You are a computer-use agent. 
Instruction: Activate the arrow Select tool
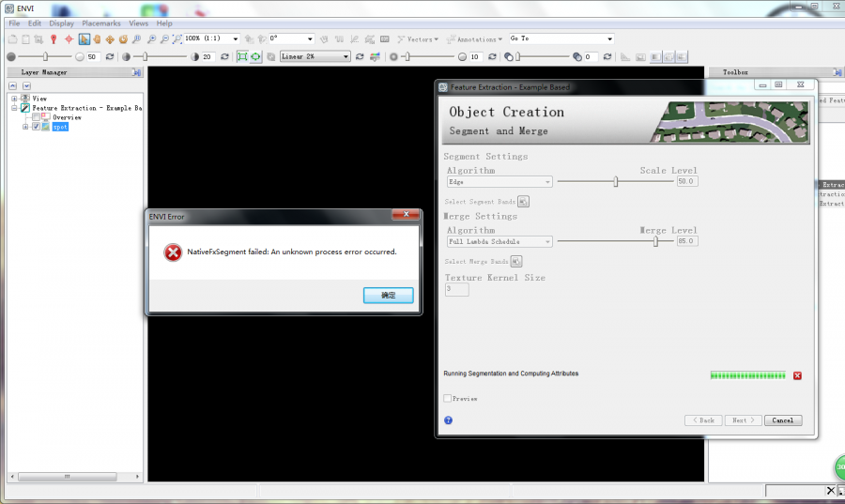[84, 38]
